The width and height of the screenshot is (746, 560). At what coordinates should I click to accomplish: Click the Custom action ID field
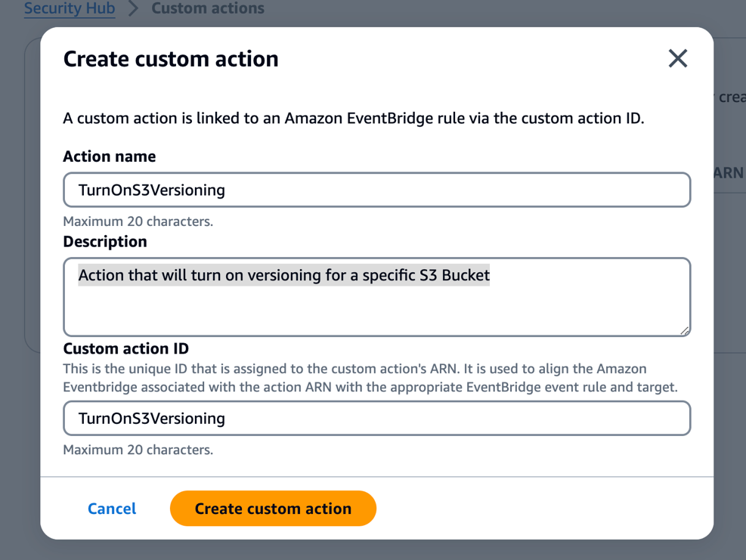pyautogui.click(x=376, y=418)
